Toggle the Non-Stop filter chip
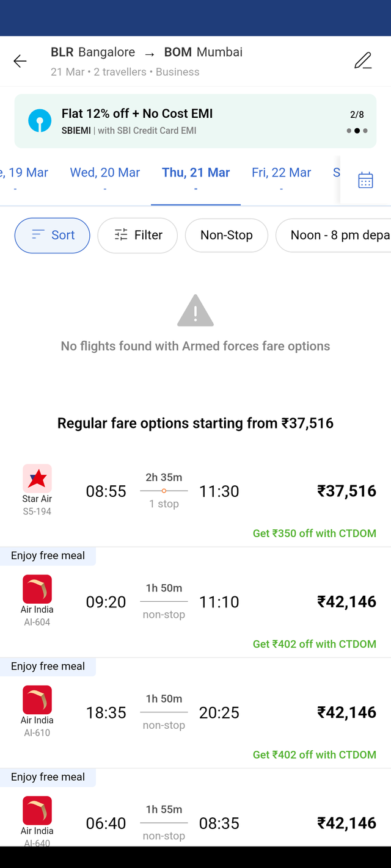The width and height of the screenshot is (391, 868). [226, 235]
